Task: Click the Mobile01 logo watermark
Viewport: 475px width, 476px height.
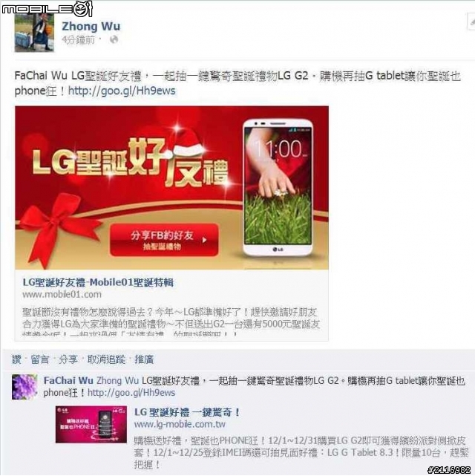Action: [x=47, y=9]
